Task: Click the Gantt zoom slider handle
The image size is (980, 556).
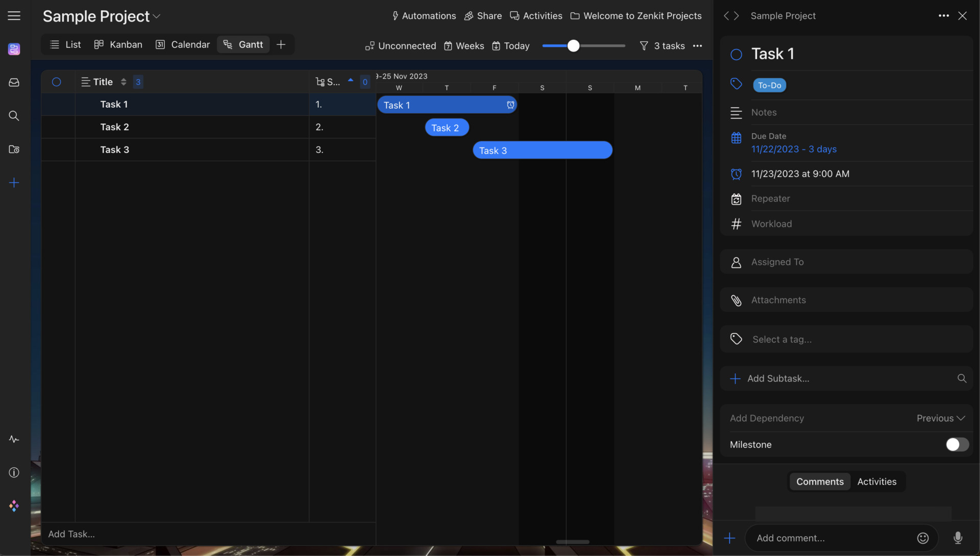Action: click(573, 46)
